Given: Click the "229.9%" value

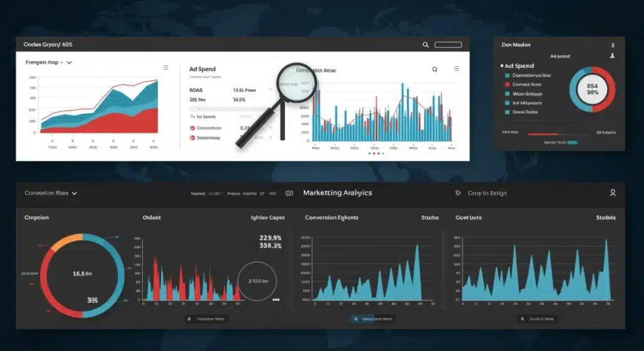Looking at the screenshot, I should [x=270, y=238].
